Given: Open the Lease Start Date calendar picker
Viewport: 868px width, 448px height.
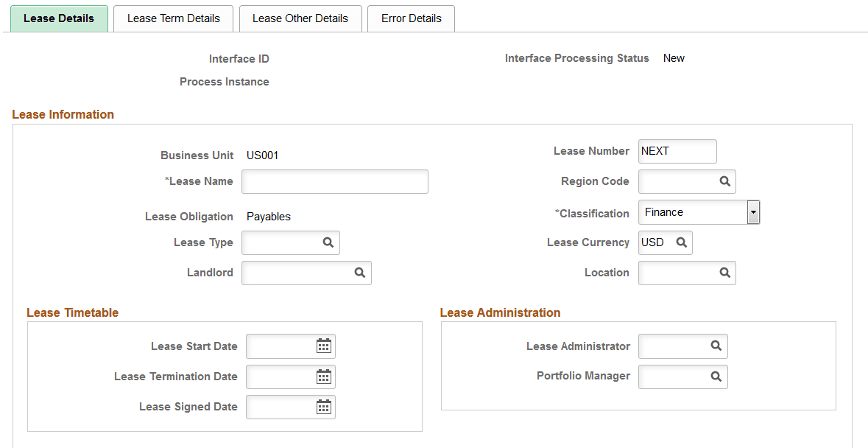Looking at the screenshot, I should tap(324, 346).
